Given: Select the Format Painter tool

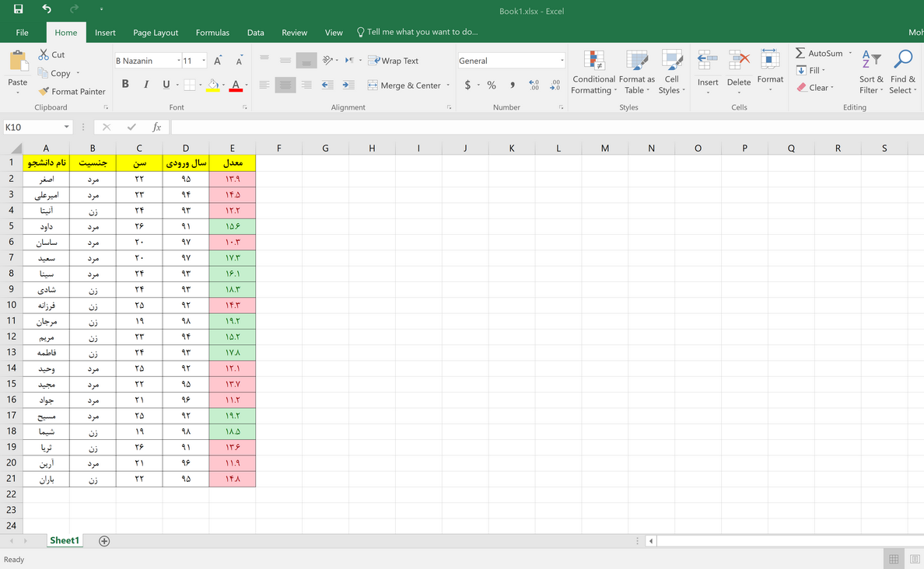Looking at the screenshot, I should click(x=72, y=91).
